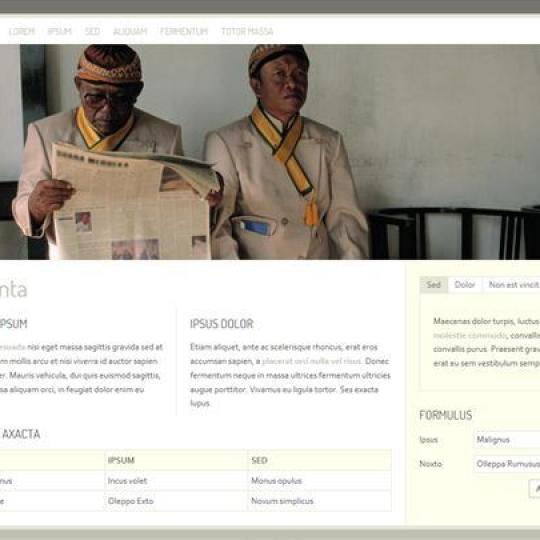540x540 pixels.
Task: Click the hero photo of two men
Action: click(270, 152)
